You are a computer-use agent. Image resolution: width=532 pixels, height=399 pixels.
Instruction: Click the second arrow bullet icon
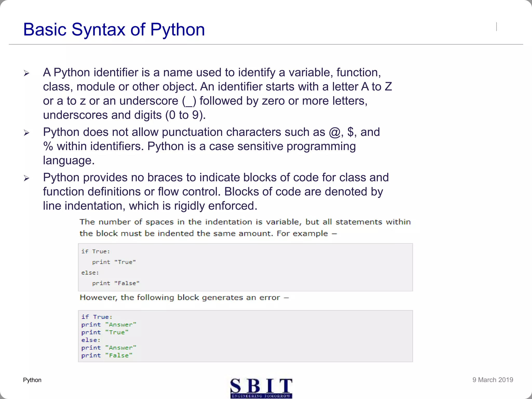tap(26, 133)
